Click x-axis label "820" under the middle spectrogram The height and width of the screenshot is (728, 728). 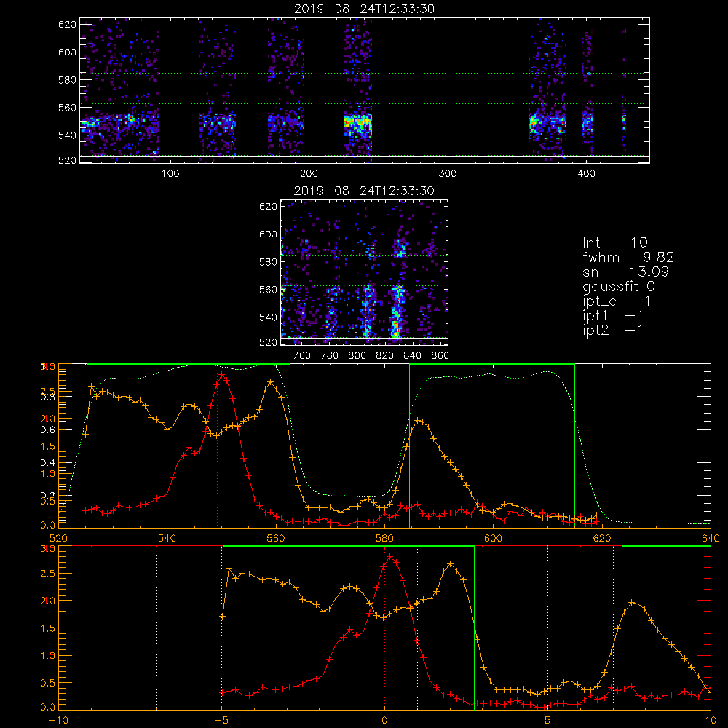point(385,356)
